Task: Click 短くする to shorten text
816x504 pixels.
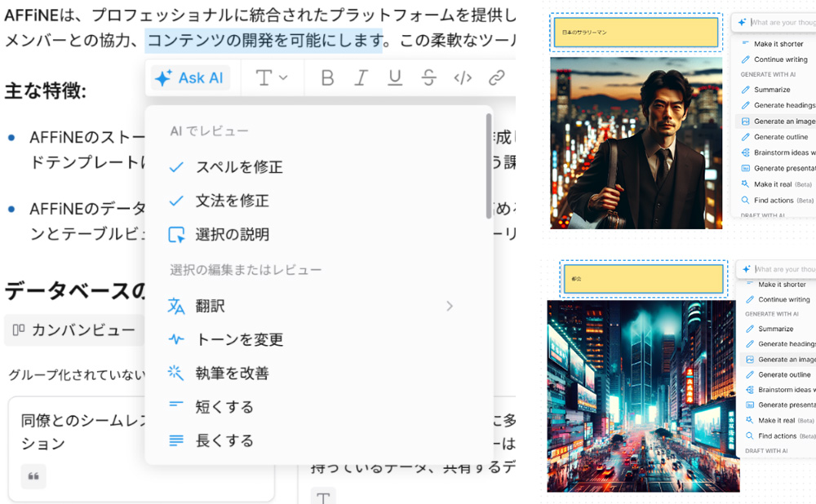Action: click(x=224, y=407)
